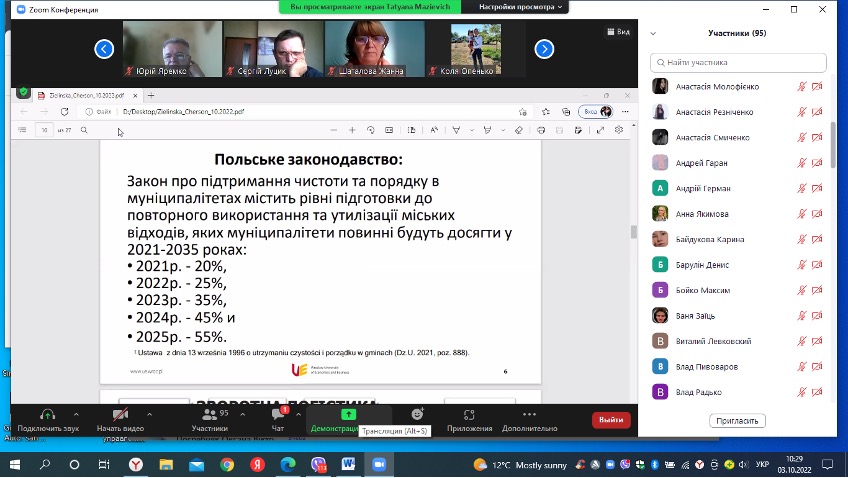Screen dimensions: 848x478
Task: Click the Zielinska_Cherson PDF tab in shared browser
Action: [87, 95]
